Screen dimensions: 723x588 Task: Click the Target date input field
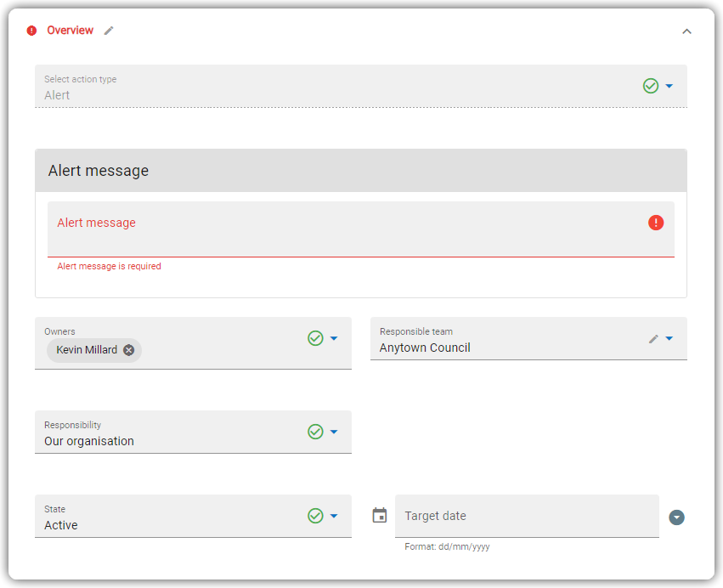(x=527, y=516)
